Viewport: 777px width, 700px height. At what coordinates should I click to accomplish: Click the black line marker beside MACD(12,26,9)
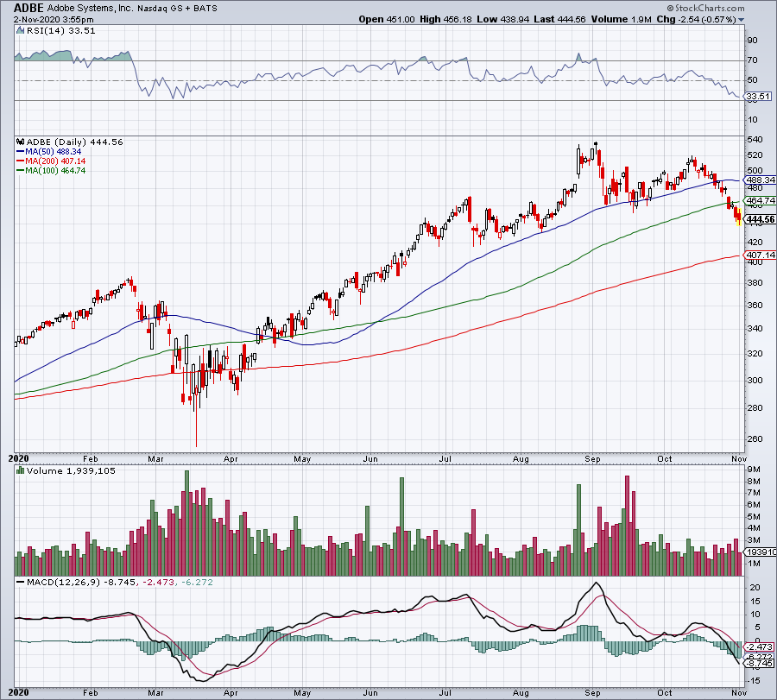point(21,582)
